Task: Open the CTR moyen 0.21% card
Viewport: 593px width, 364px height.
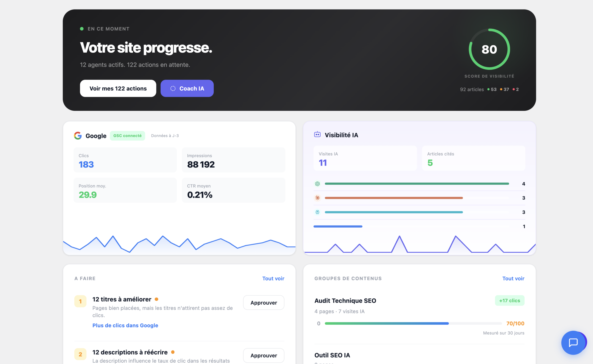Action: click(233, 190)
